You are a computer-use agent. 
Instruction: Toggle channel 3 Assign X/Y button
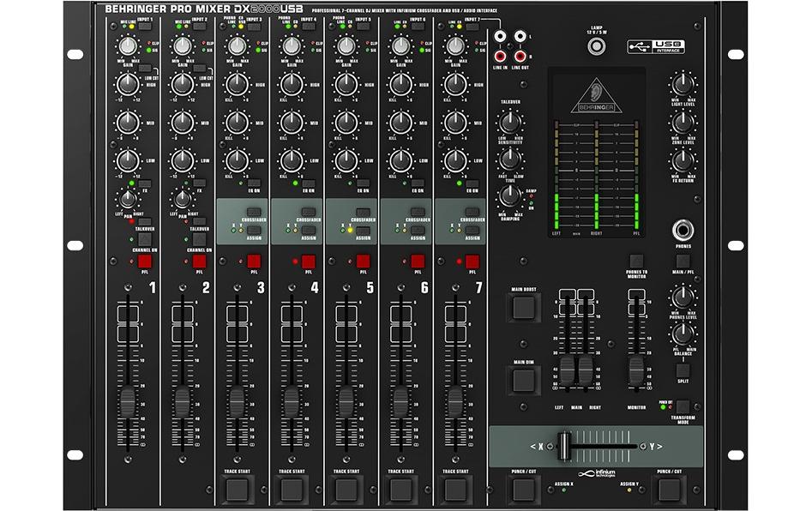click(x=254, y=231)
